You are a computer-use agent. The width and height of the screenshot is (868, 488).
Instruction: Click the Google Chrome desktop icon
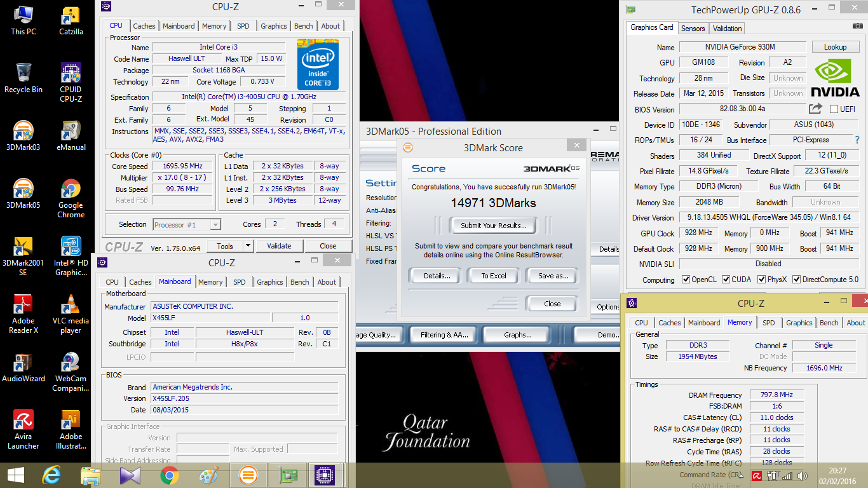(x=71, y=198)
